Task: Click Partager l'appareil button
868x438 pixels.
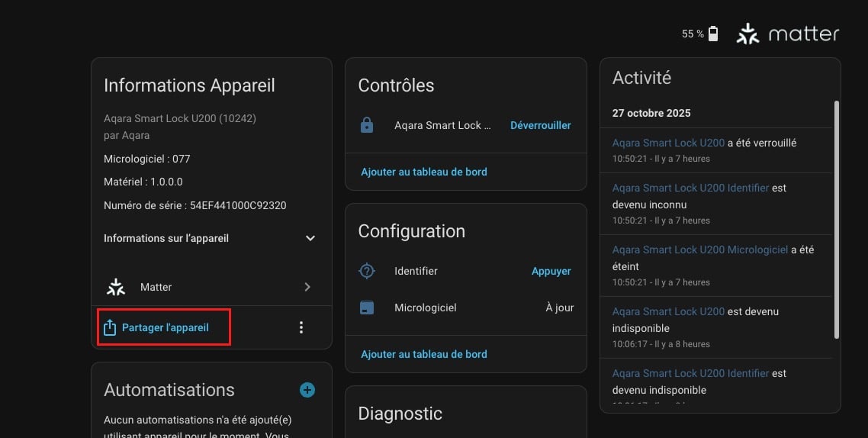Action: point(165,327)
